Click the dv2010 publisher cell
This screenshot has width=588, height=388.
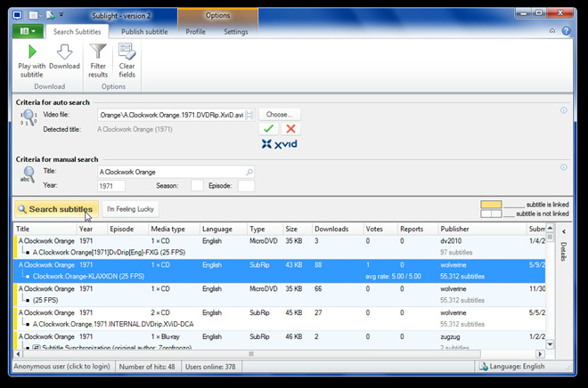coord(451,241)
